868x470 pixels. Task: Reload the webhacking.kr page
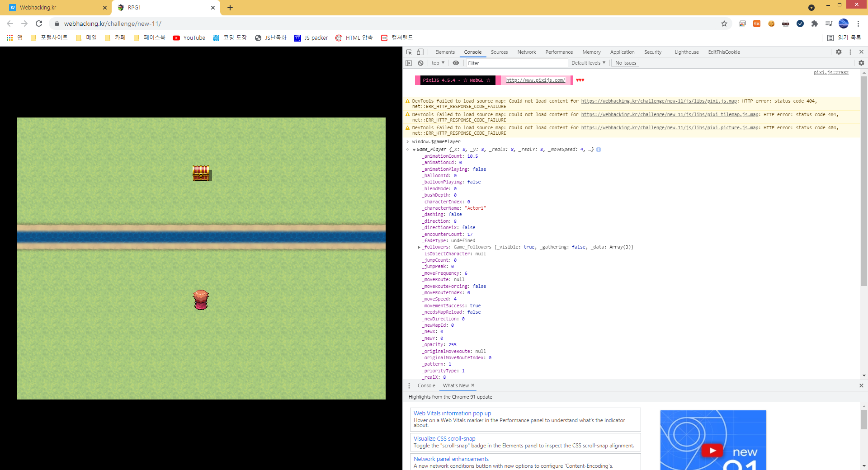[39, 23]
